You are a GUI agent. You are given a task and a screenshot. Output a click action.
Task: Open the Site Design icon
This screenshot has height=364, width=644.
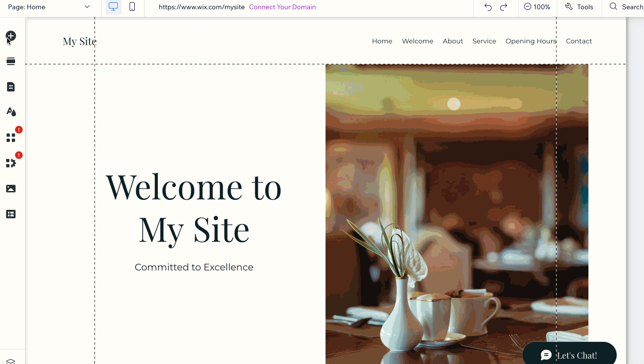pos(11,112)
